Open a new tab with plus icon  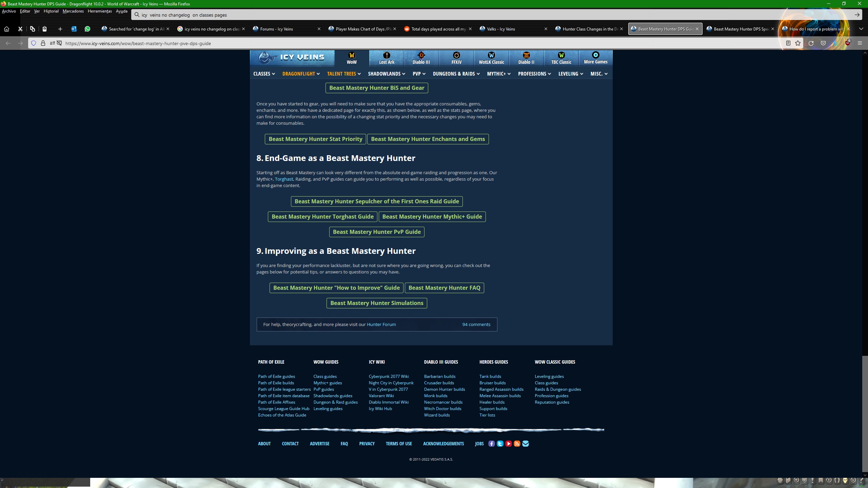click(60, 29)
